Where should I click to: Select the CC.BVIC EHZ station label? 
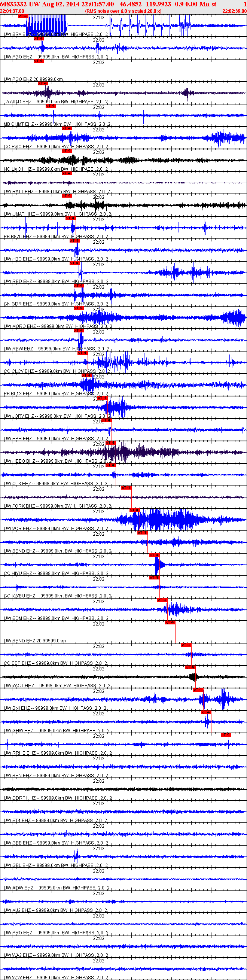click(56, 146)
